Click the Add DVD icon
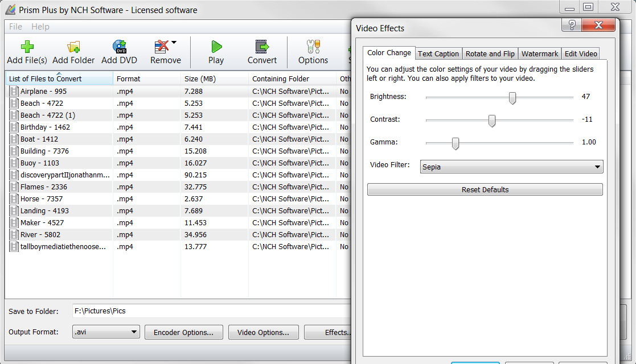636x364 pixels. tap(119, 45)
